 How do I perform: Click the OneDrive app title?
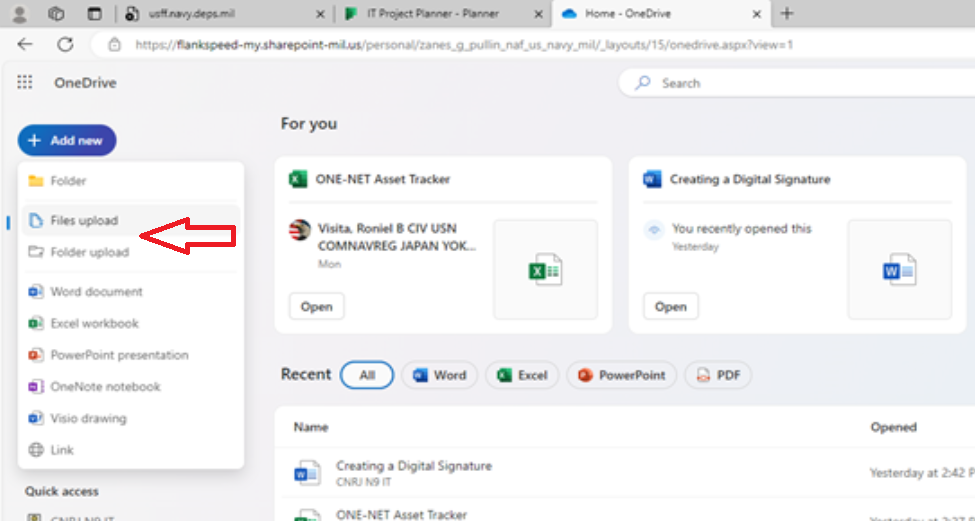click(x=85, y=83)
